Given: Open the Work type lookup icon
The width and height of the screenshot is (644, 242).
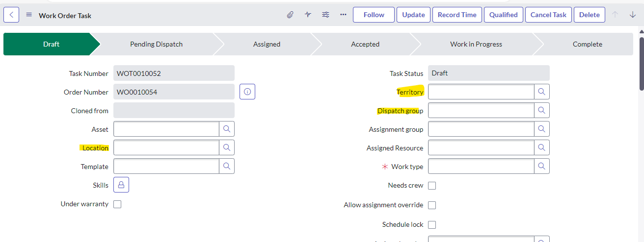Looking at the screenshot, I should coord(542,166).
